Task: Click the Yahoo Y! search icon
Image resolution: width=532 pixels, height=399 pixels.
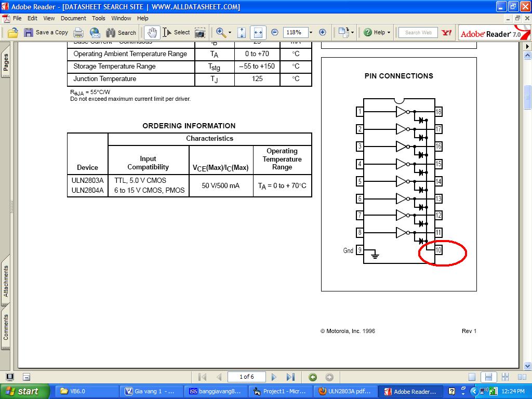Action: pos(446,33)
